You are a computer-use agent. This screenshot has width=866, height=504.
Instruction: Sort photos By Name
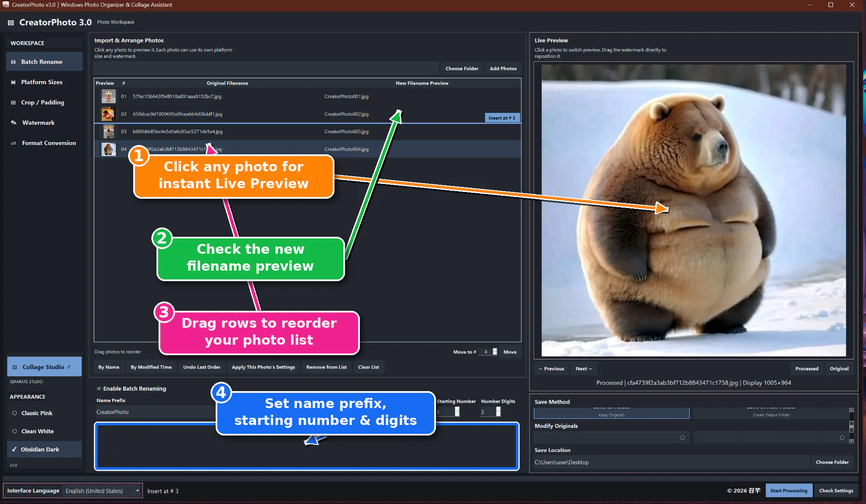pyautogui.click(x=109, y=367)
